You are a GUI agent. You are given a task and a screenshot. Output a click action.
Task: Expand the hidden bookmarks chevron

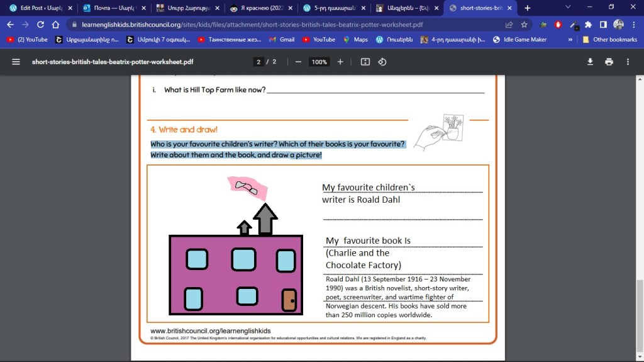[570, 40]
